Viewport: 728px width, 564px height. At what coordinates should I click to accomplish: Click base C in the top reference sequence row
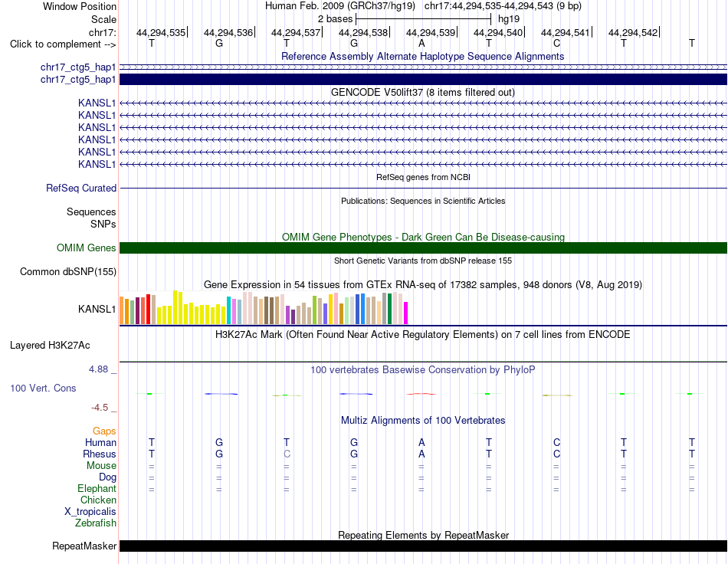pos(556,43)
